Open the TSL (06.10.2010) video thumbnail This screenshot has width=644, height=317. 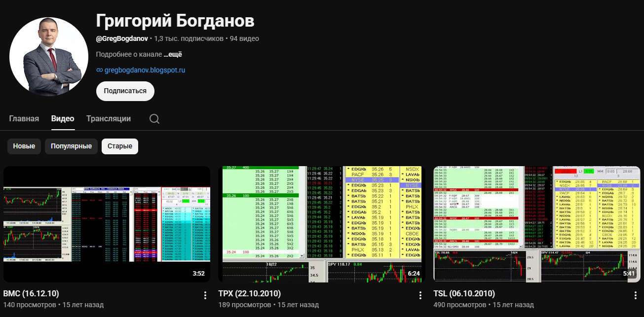pyautogui.click(x=537, y=224)
